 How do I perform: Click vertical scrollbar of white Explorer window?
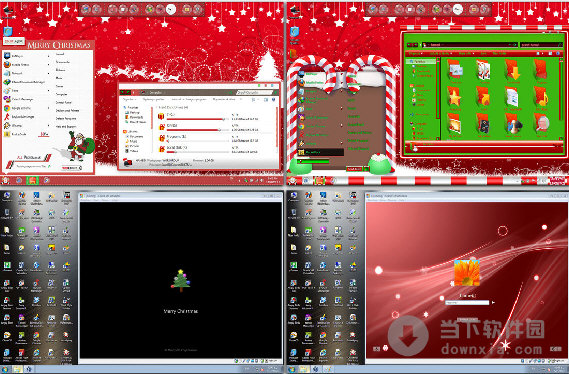[277, 127]
